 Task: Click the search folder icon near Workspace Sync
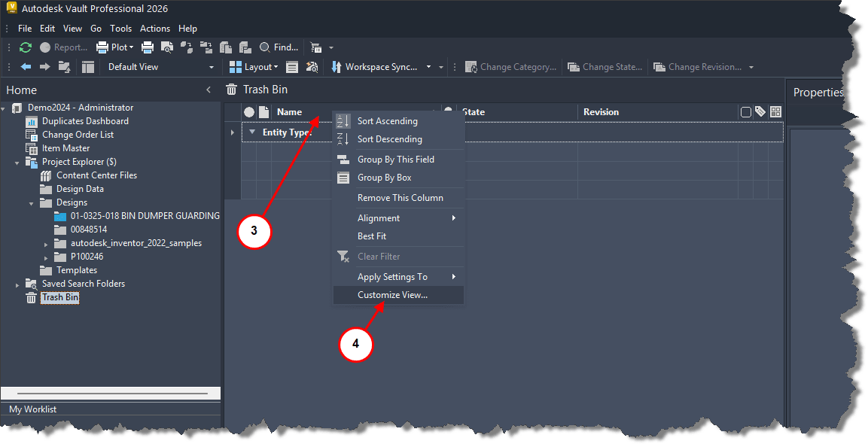point(312,67)
